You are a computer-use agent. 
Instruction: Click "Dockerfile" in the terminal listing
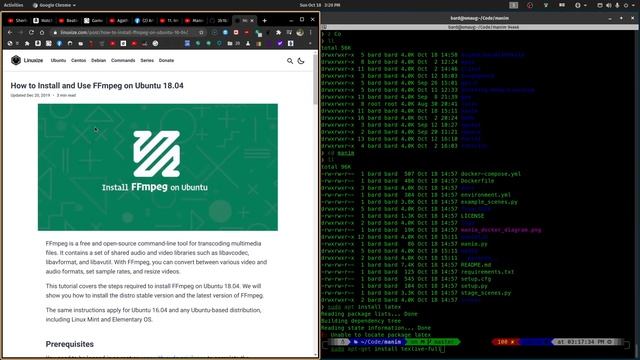[477, 181]
